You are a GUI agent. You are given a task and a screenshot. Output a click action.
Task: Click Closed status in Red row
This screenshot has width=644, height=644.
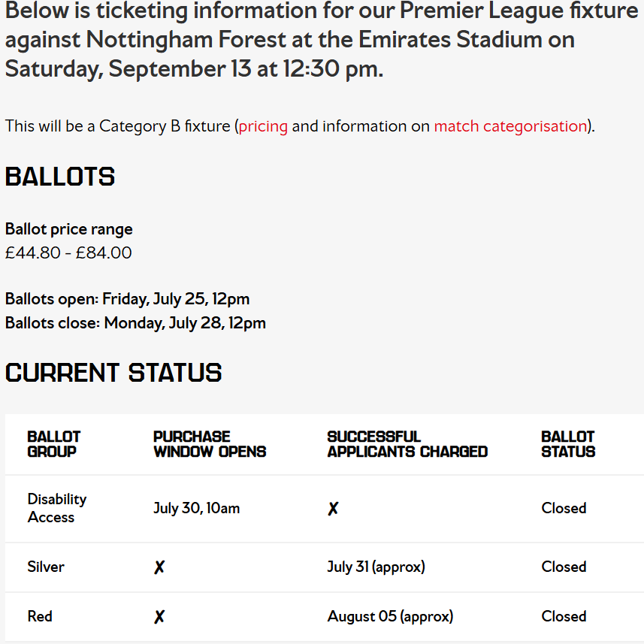(564, 616)
